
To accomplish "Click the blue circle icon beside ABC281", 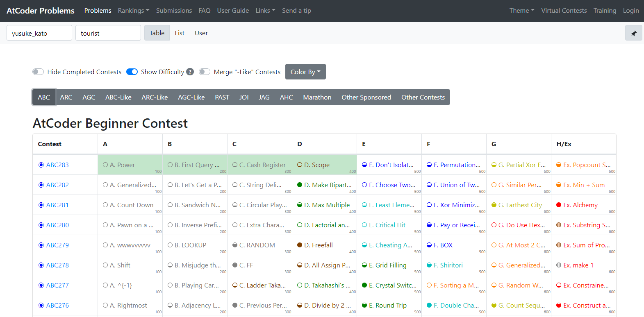I will point(41,205).
